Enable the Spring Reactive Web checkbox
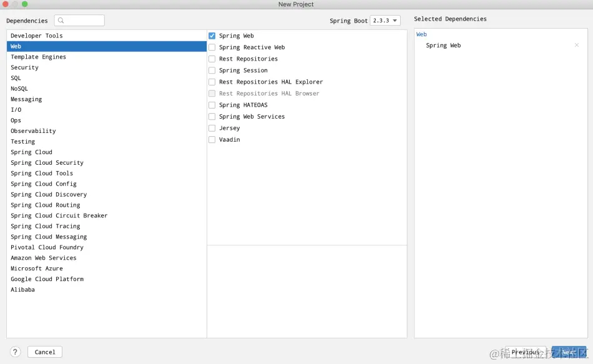 point(212,47)
